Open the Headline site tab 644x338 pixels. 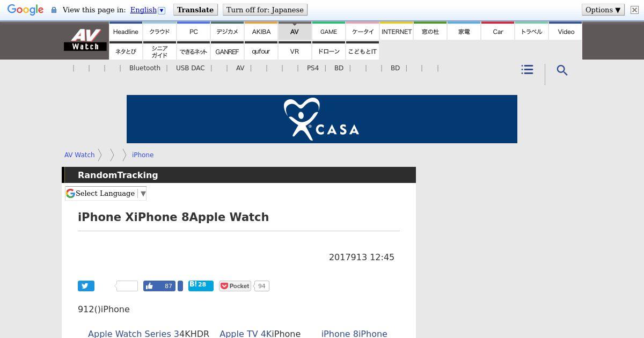click(x=126, y=32)
